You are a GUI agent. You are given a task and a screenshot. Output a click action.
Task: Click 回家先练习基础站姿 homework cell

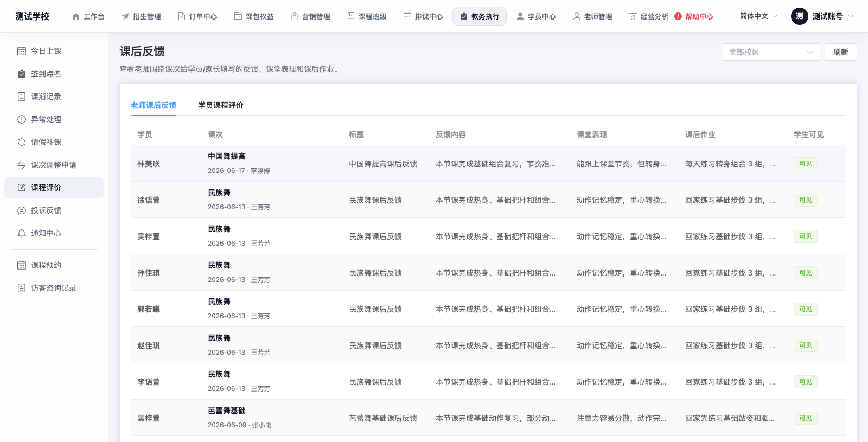pos(730,418)
